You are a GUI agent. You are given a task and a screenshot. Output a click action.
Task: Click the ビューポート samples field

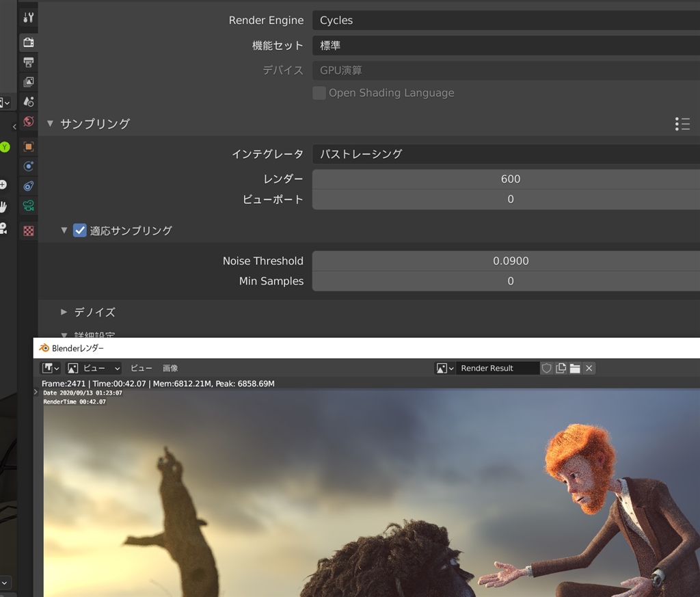point(506,199)
